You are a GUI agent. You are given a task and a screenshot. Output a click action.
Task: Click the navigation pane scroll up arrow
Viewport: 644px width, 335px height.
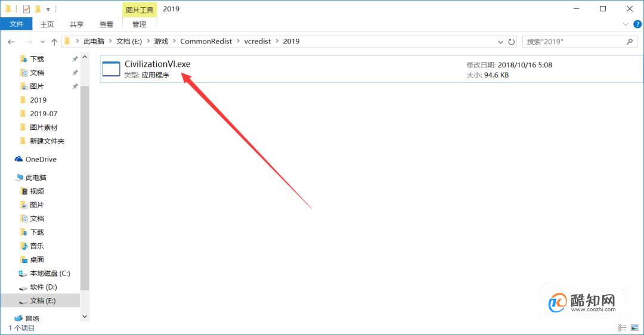85,57
